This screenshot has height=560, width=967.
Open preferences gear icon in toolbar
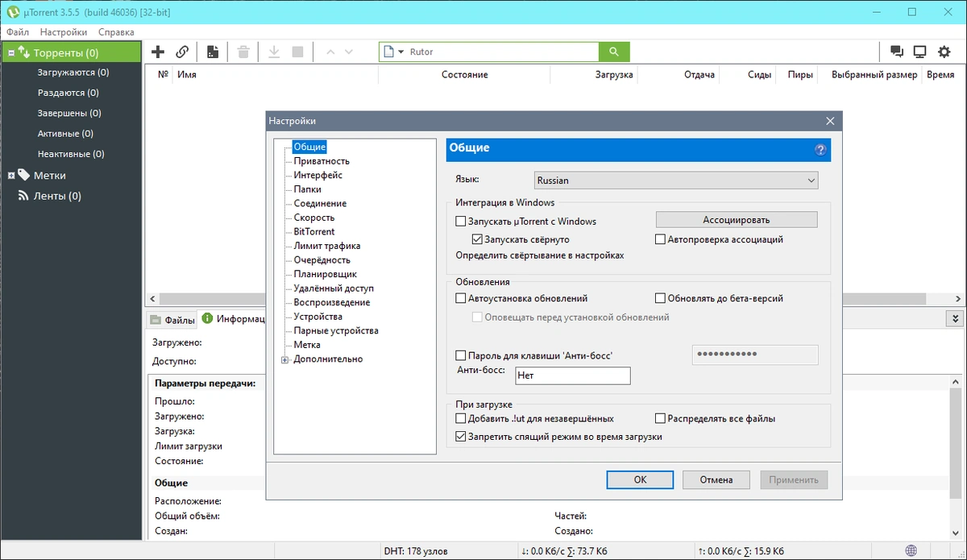coord(944,52)
